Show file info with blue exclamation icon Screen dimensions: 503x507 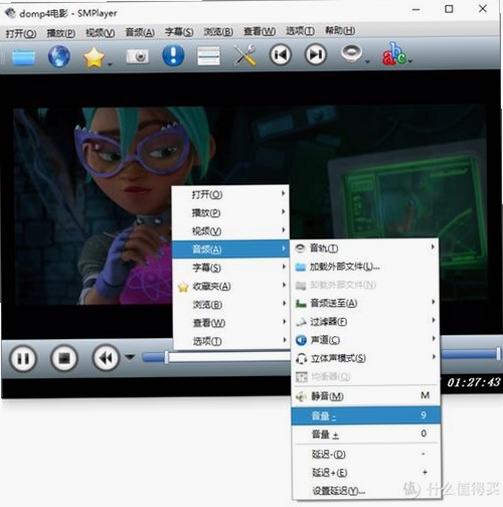coord(173,55)
